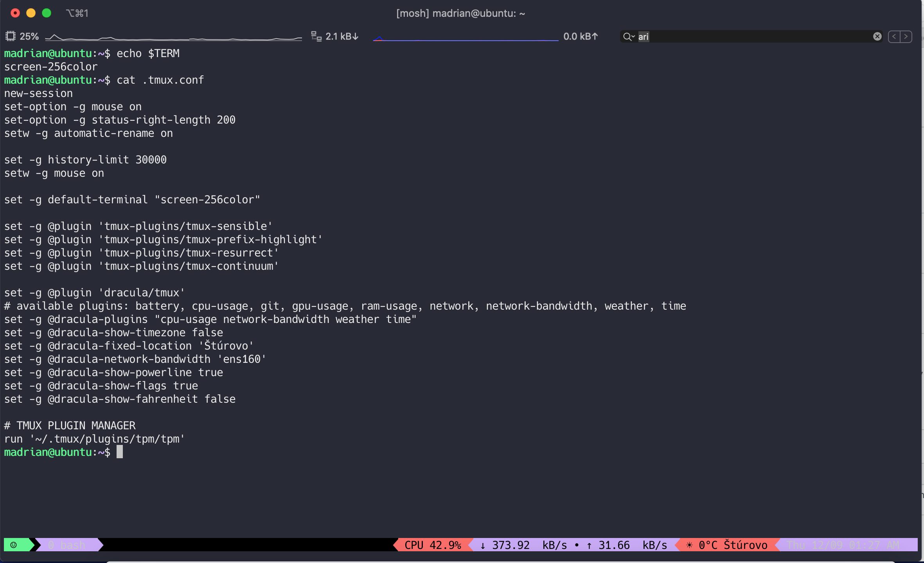Image resolution: width=924 pixels, height=563 pixels.
Task: Click the Štúrovo weather location label
Action: [745, 545]
